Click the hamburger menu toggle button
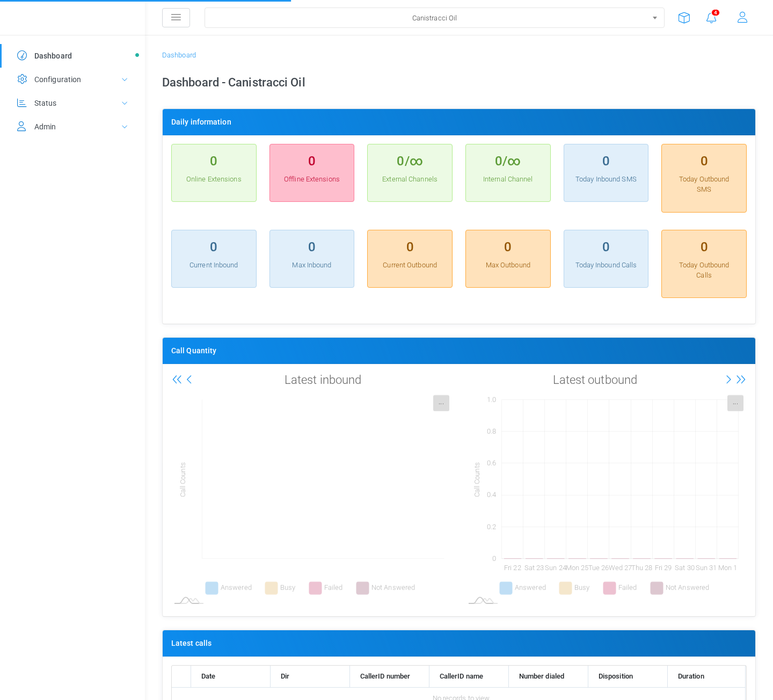Image resolution: width=773 pixels, height=700 pixels. (x=176, y=18)
